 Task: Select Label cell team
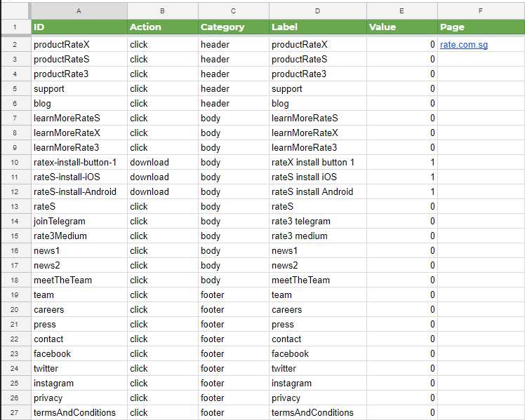click(x=318, y=294)
